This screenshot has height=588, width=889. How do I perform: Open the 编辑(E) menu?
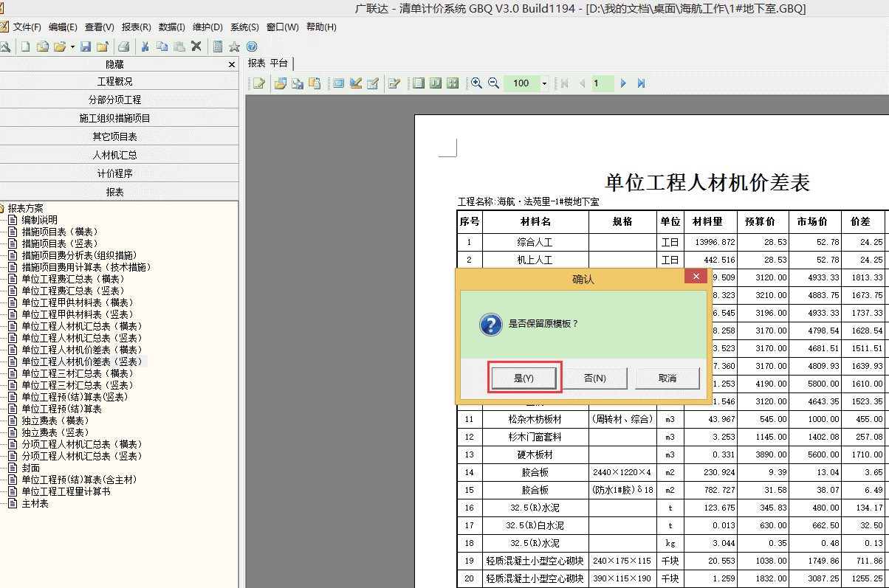tap(63, 27)
